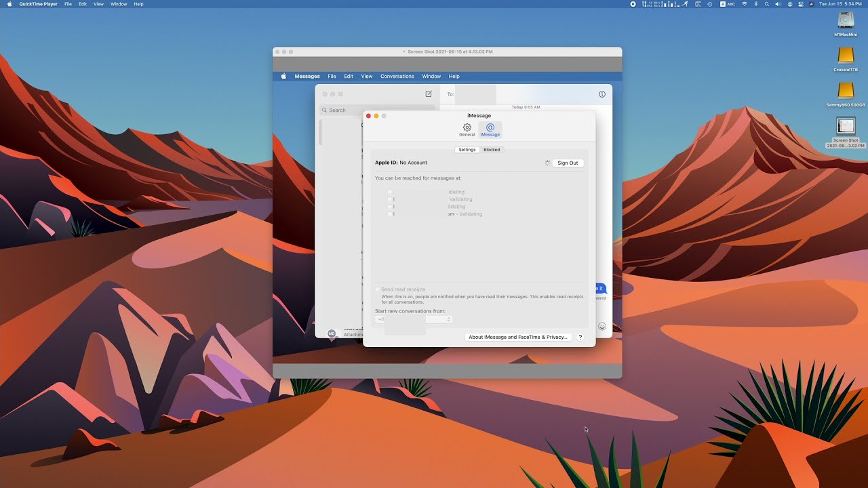Close the iMessage preferences window
The width and height of the screenshot is (868, 488).
tap(369, 116)
